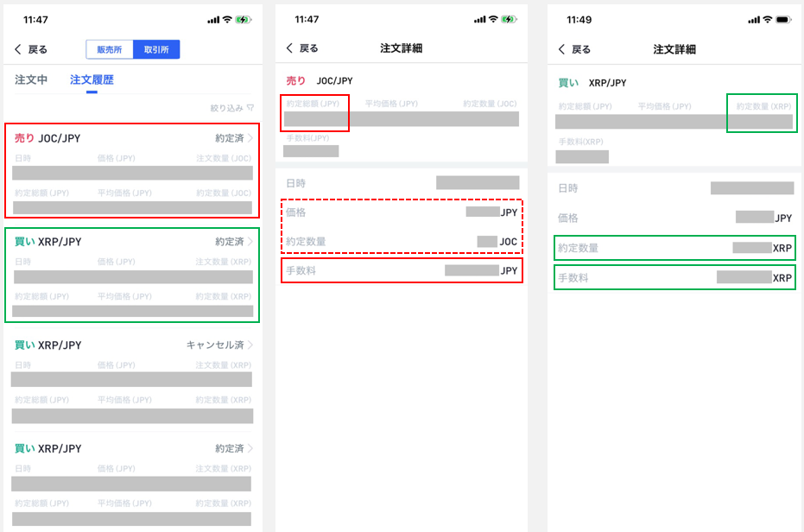
Task: Switch to 取引所 segment
Action: click(x=156, y=49)
